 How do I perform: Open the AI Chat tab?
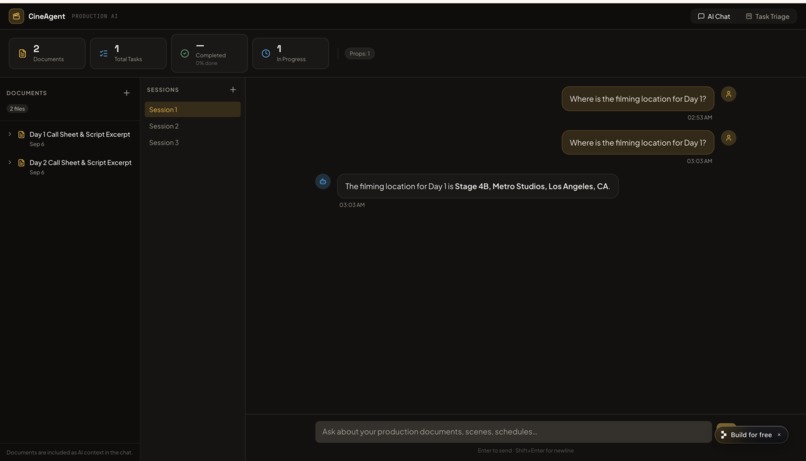point(713,16)
